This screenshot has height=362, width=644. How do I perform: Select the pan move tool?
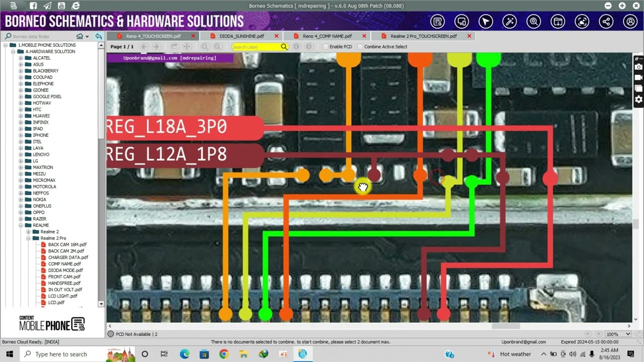coord(186,47)
